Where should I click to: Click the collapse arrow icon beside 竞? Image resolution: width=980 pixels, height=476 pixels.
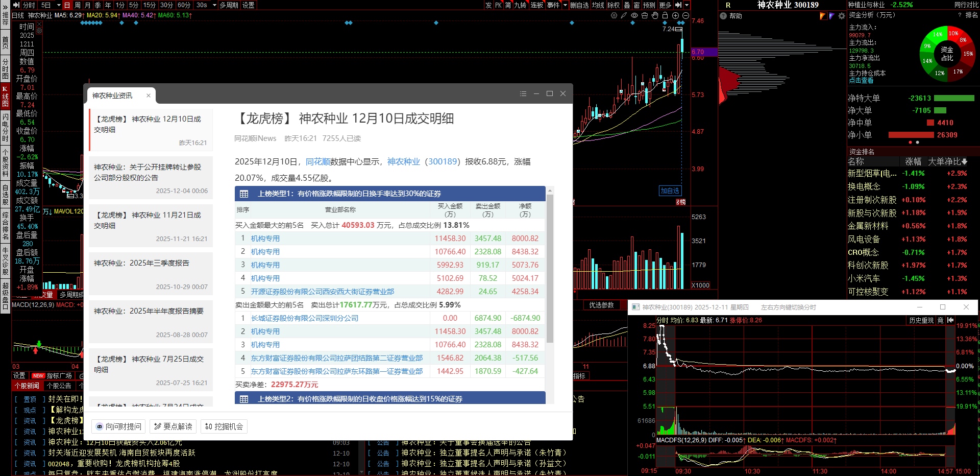950,320
